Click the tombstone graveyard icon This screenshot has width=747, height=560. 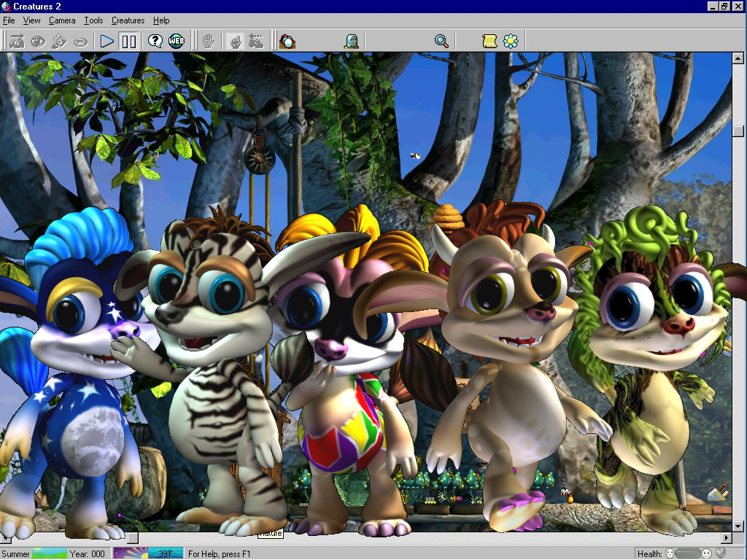(x=352, y=42)
